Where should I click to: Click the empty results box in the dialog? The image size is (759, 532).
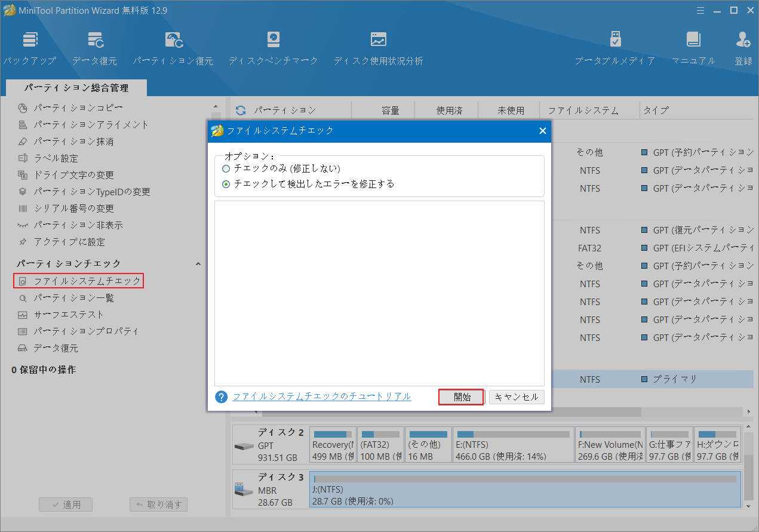(379, 293)
